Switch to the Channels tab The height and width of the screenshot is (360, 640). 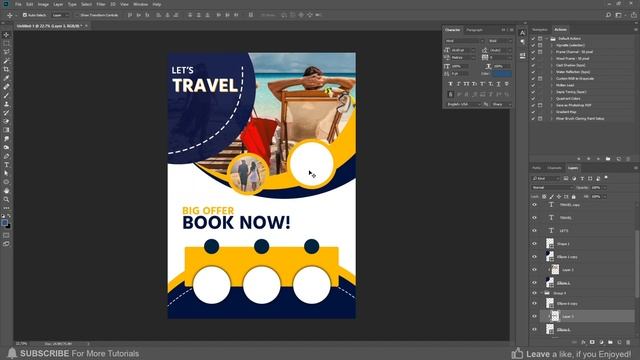tap(554, 168)
